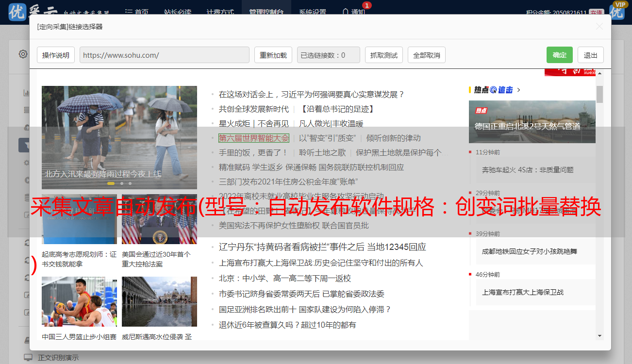Click the scrollbar down arrow

point(599,335)
